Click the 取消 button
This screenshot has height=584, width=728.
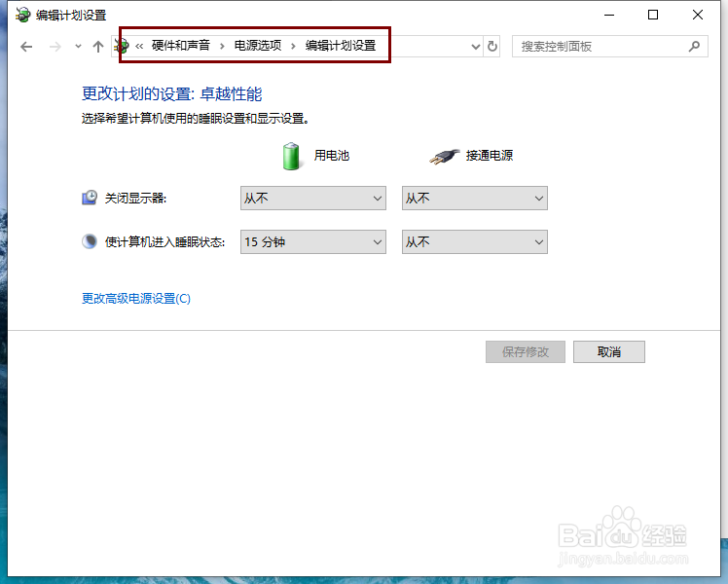(x=608, y=352)
